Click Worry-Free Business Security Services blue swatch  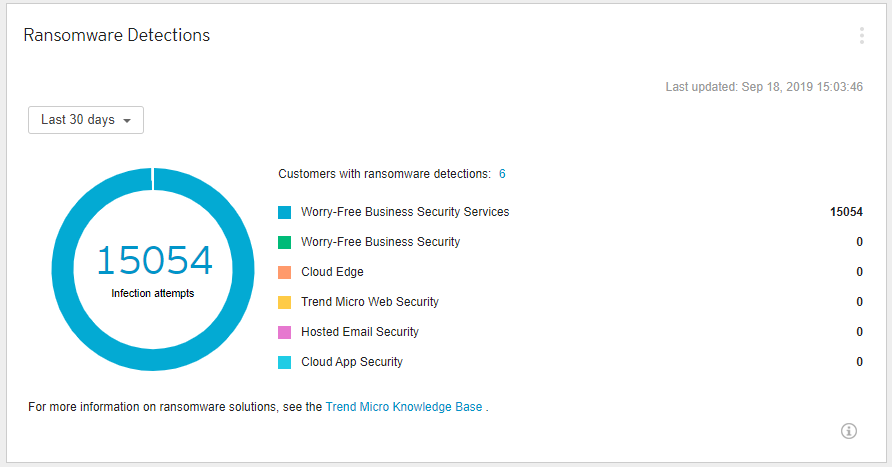click(x=285, y=212)
